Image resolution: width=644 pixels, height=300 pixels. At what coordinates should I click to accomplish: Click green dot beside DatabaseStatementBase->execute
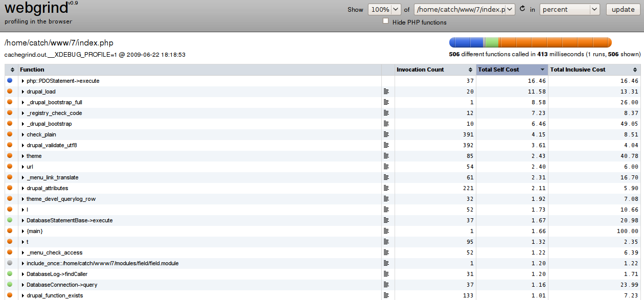point(10,220)
